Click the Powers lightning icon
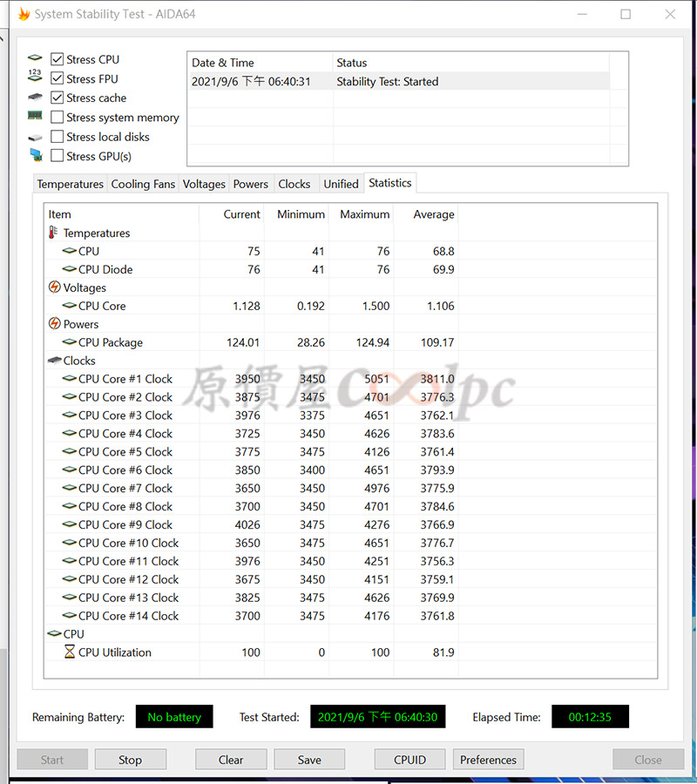This screenshot has height=784, width=697. (55, 323)
